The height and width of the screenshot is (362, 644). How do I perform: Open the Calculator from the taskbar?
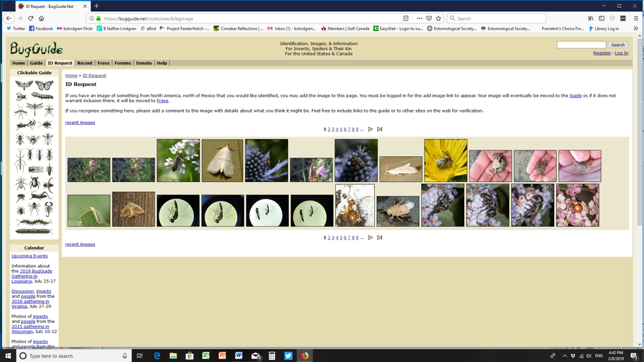click(272, 356)
